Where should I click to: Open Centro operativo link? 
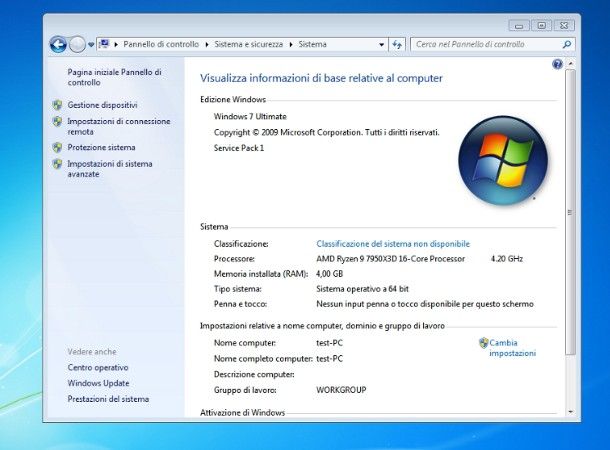pyautogui.click(x=98, y=368)
